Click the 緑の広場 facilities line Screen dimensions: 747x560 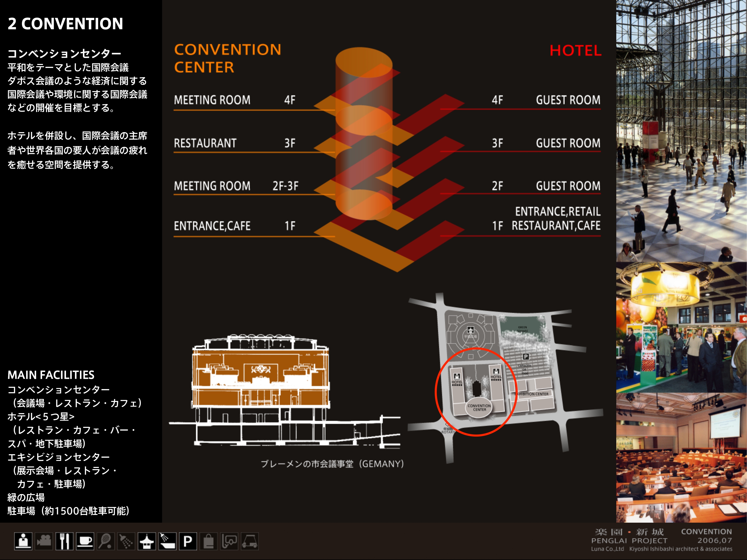point(26,497)
